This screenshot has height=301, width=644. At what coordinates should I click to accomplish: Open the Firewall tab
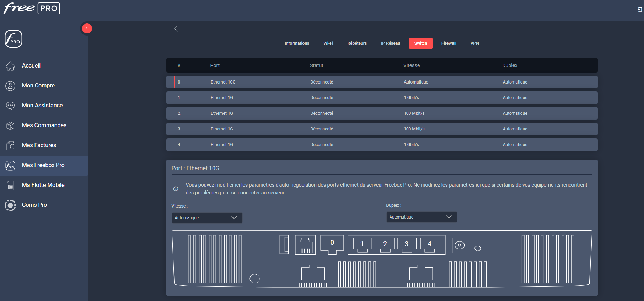coord(449,43)
